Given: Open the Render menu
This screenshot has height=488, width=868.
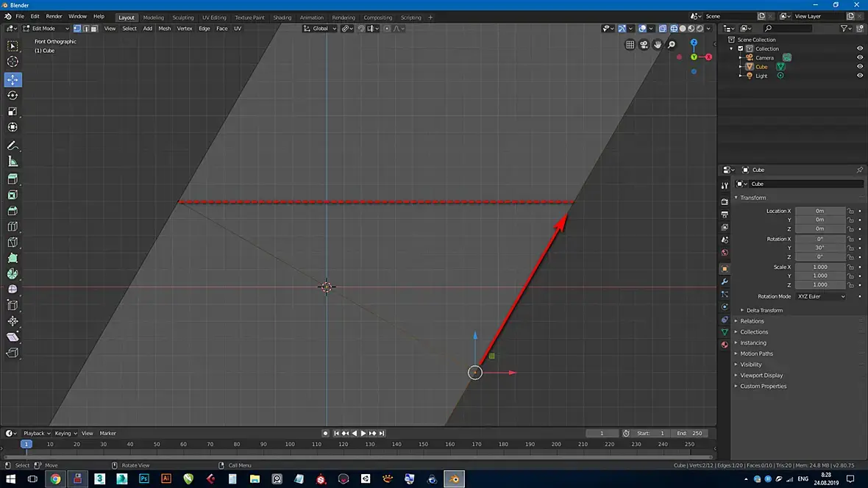Looking at the screenshot, I should (x=54, y=17).
